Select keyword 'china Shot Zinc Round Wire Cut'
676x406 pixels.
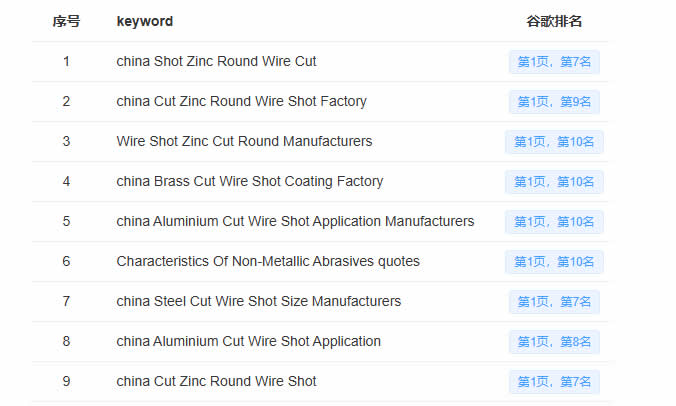coord(216,61)
